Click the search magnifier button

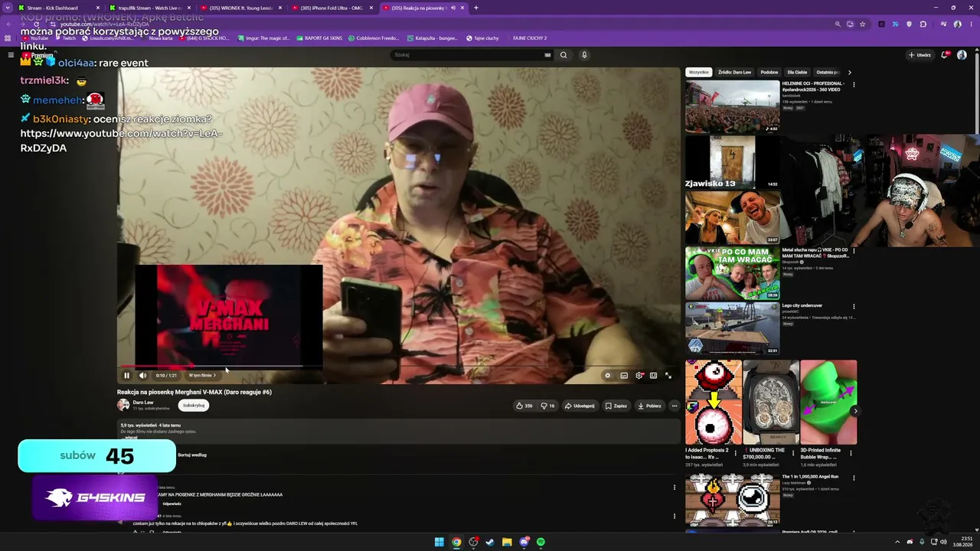[x=563, y=55]
